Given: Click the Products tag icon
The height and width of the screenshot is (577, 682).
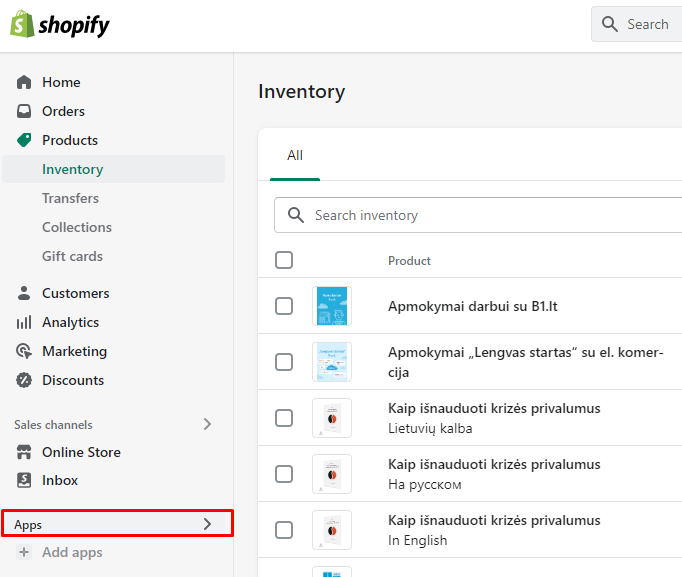Looking at the screenshot, I should click(x=25, y=140).
